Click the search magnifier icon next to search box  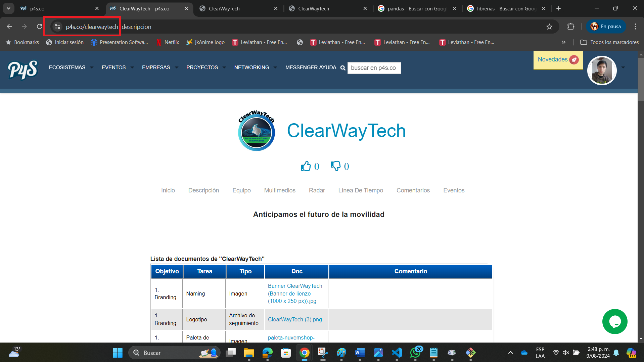click(343, 68)
